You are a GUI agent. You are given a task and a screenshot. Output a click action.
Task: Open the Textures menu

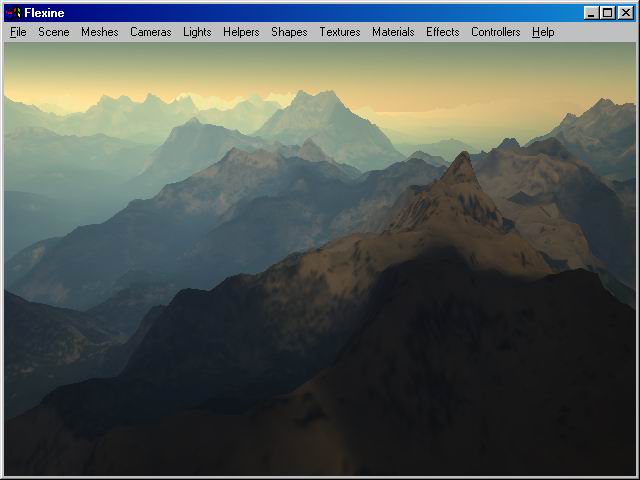[x=340, y=32]
